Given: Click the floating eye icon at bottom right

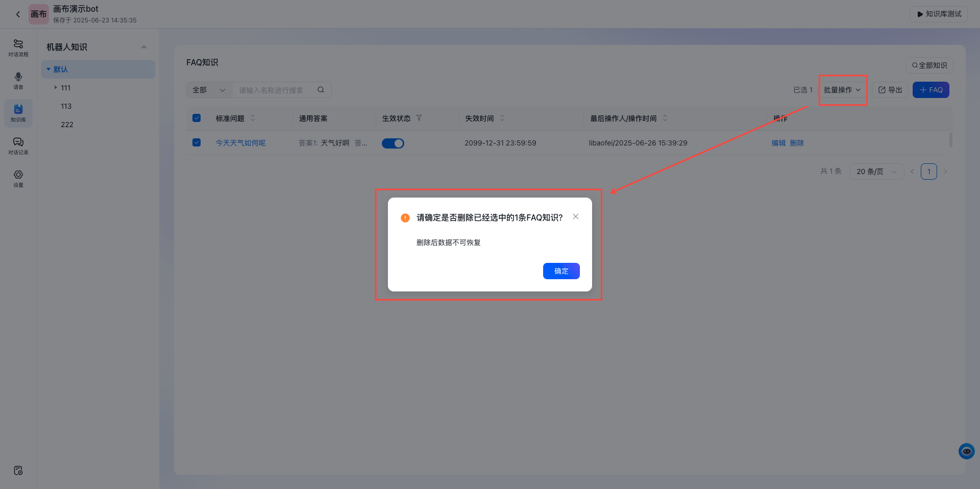Looking at the screenshot, I should click(966, 451).
